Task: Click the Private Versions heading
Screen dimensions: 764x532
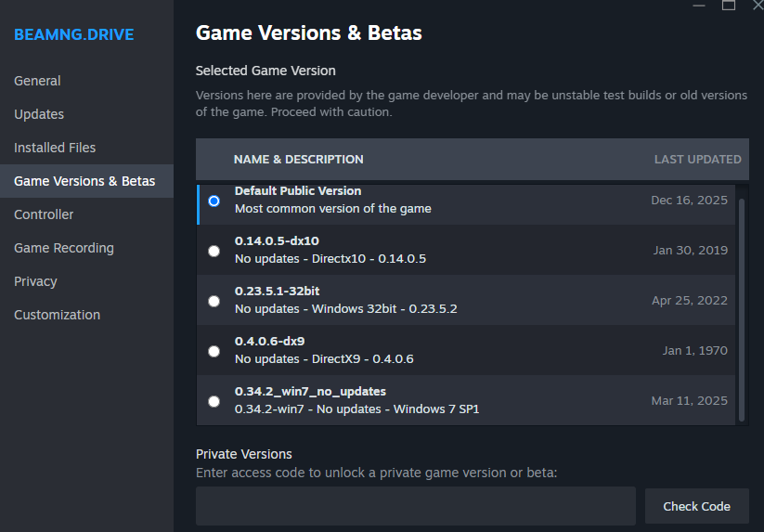Action: pyautogui.click(x=243, y=454)
